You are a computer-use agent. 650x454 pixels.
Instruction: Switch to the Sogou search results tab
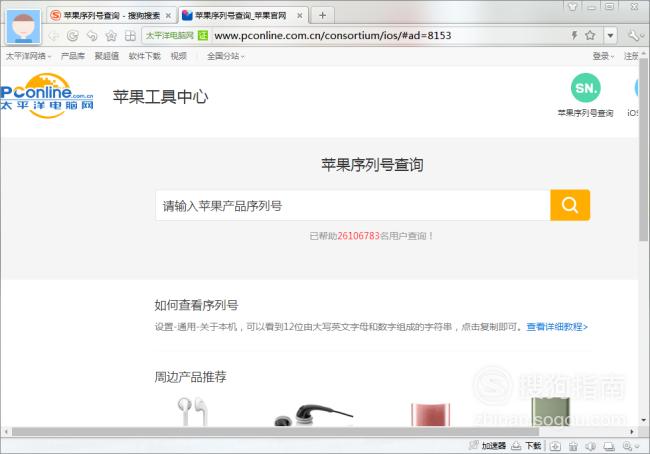111,16
